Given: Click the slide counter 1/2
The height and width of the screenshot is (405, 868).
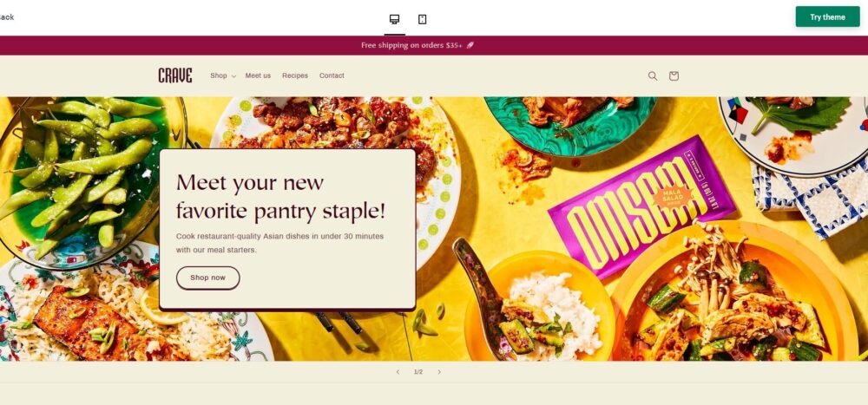Looking at the screenshot, I should pos(418,372).
